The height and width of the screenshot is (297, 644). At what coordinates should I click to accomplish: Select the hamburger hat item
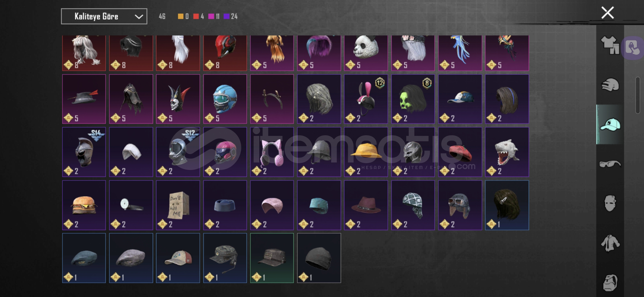(x=84, y=205)
